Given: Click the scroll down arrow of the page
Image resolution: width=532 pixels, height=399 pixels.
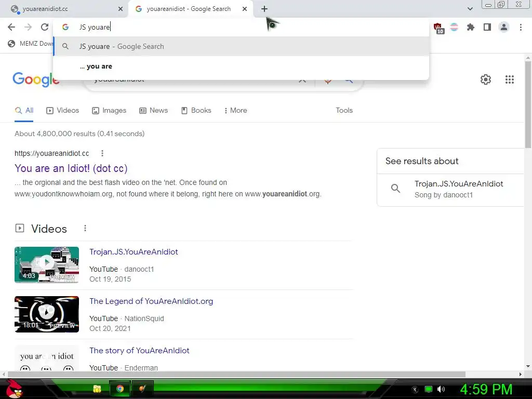Looking at the screenshot, I should tap(528, 366).
